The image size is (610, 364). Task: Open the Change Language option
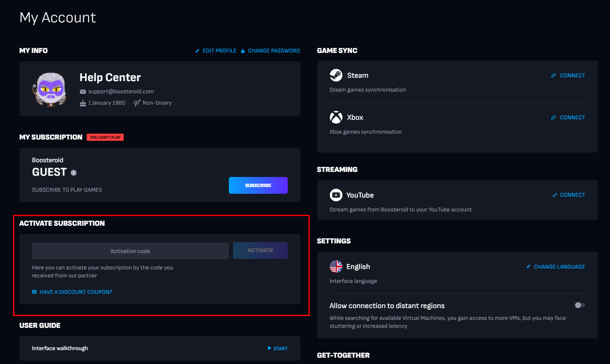[x=555, y=266]
